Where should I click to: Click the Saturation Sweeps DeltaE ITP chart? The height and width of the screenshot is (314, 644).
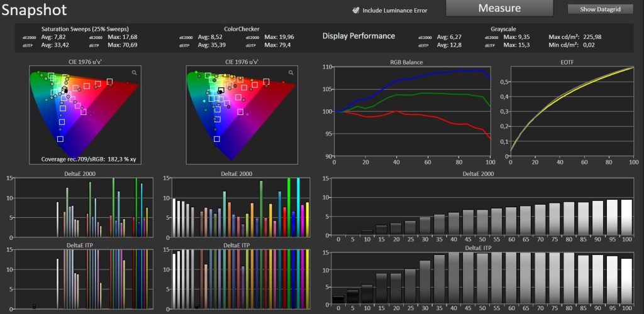click(x=82, y=279)
